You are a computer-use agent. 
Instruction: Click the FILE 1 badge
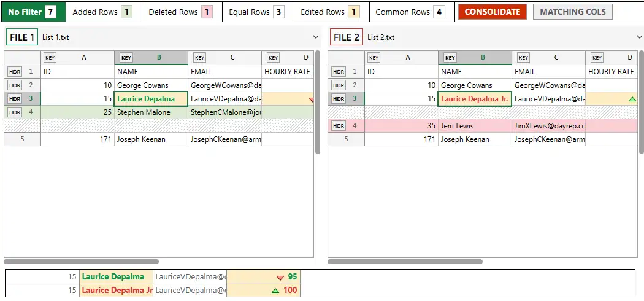point(22,37)
